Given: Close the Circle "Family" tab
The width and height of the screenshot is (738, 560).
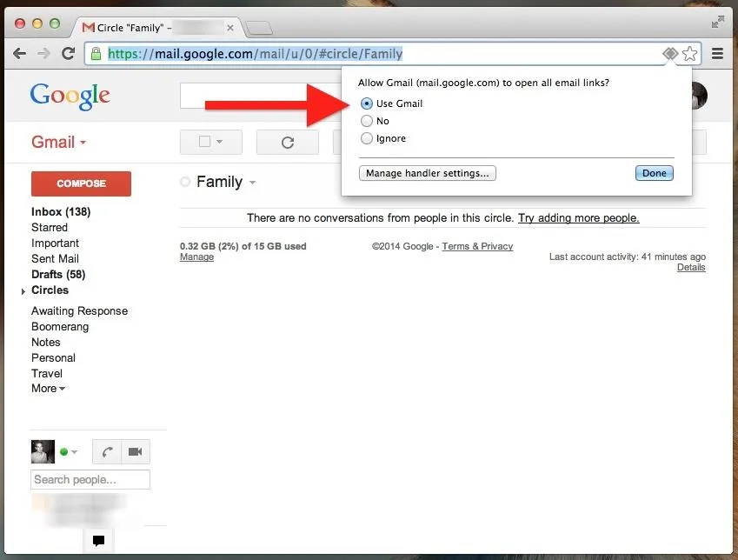Looking at the screenshot, I should [230, 28].
